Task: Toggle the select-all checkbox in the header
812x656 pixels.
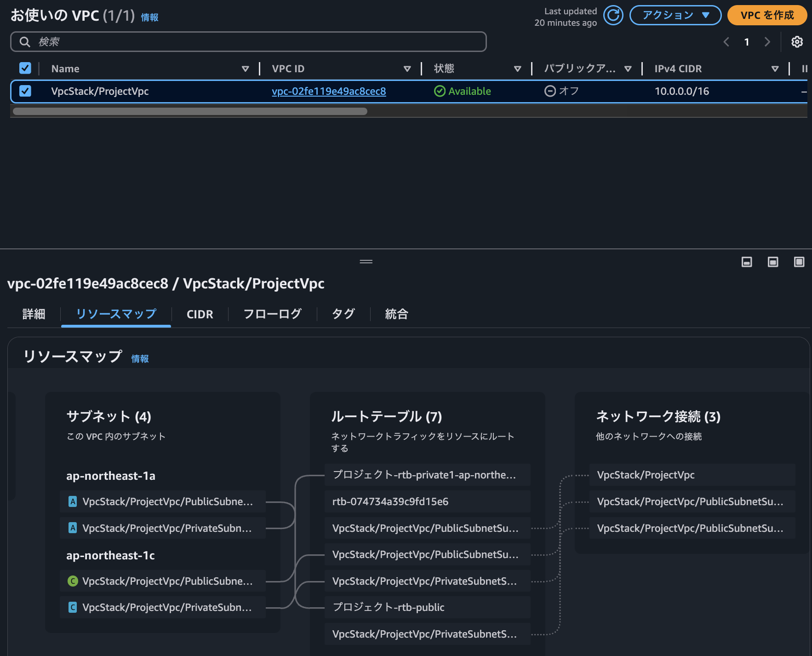Action: click(x=25, y=68)
